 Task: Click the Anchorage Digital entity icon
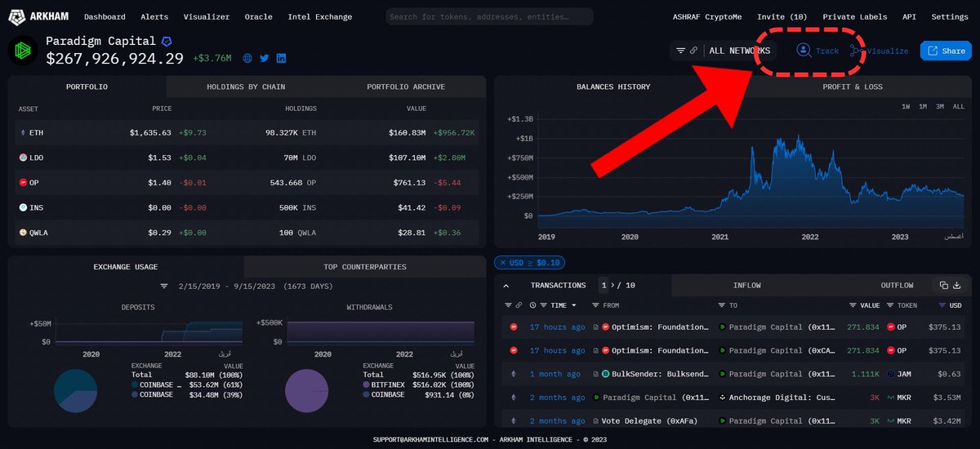pyautogui.click(x=722, y=398)
